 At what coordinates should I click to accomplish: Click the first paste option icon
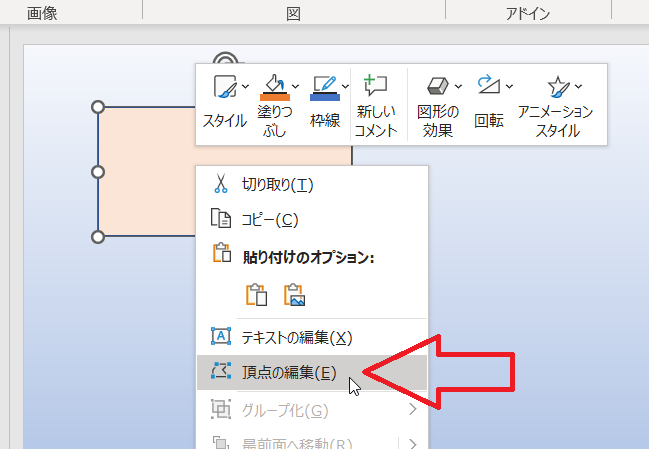pyautogui.click(x=257, y=295)
